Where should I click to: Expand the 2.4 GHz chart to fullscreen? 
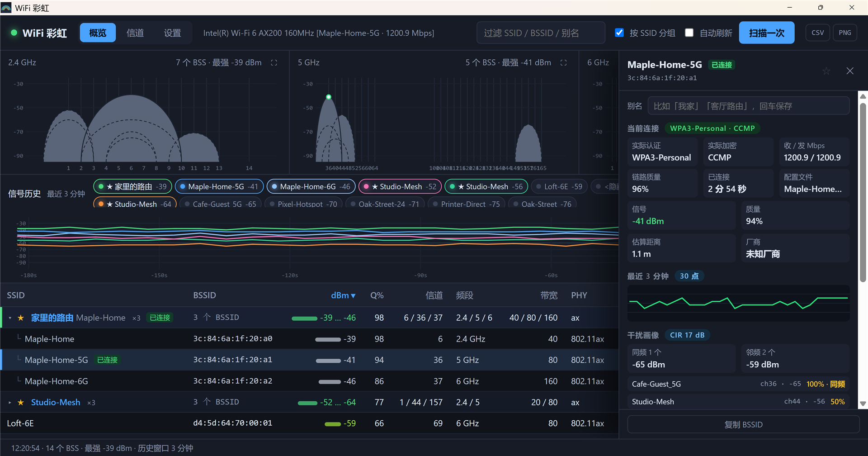274,63
